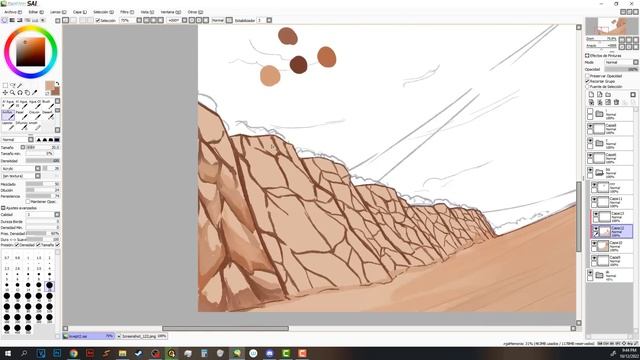Select the Acrílico brush preset
Viewport: 640px width, 360px height.
8,115
